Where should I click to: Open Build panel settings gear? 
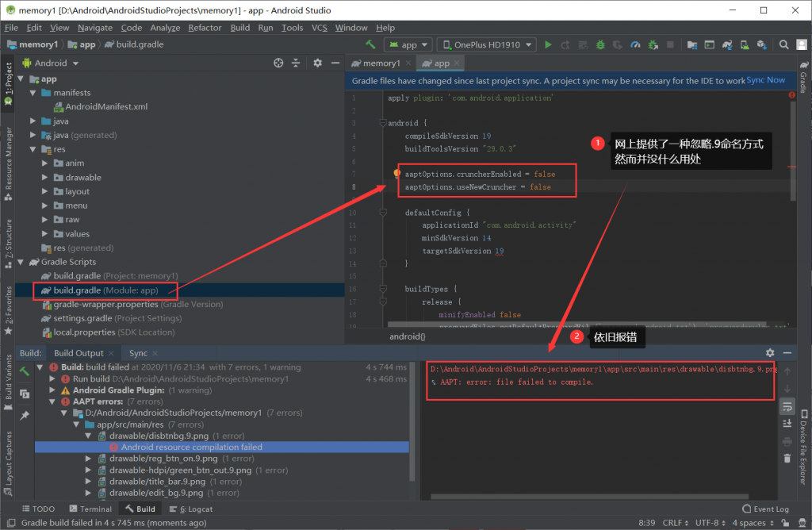(769, 353)
